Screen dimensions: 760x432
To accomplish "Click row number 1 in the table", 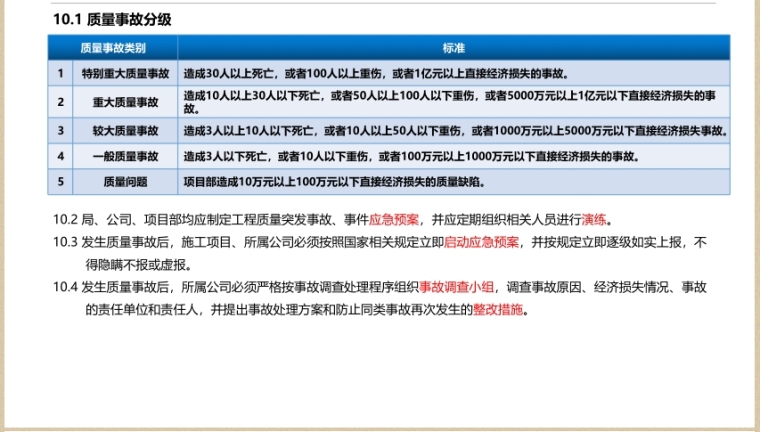I will click(60, 74).
